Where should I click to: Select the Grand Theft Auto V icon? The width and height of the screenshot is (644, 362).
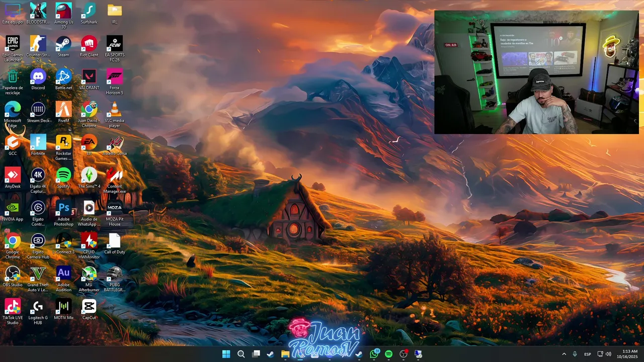tap(38, 279)
